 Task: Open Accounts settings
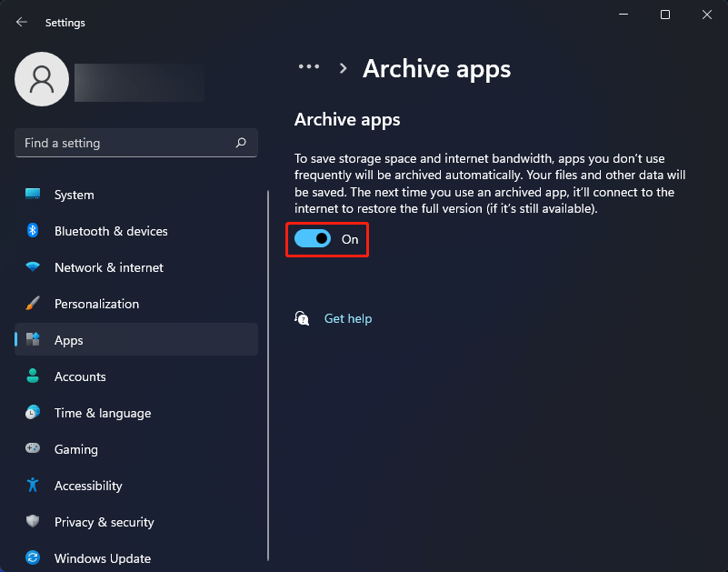coord(136,376)
